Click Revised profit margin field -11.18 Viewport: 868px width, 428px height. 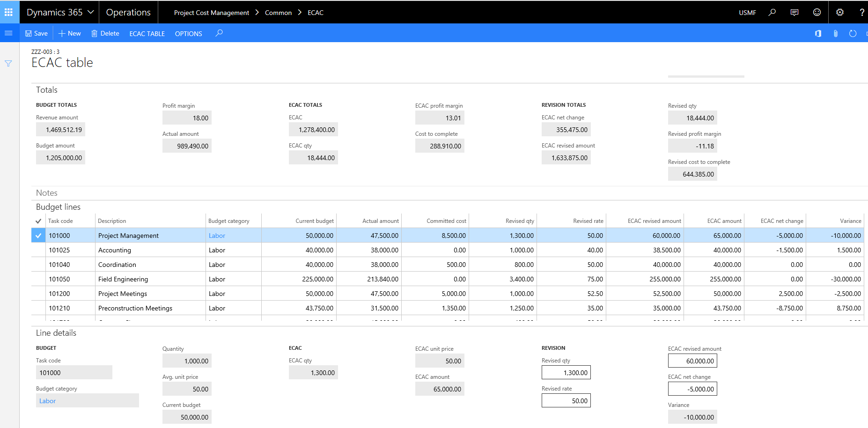[692, 146]
